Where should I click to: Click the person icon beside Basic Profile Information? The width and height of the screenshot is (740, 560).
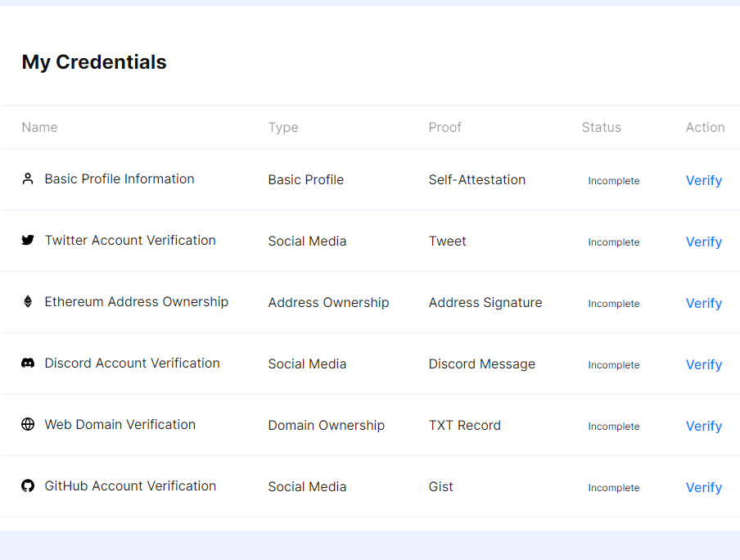pos(28,179)
